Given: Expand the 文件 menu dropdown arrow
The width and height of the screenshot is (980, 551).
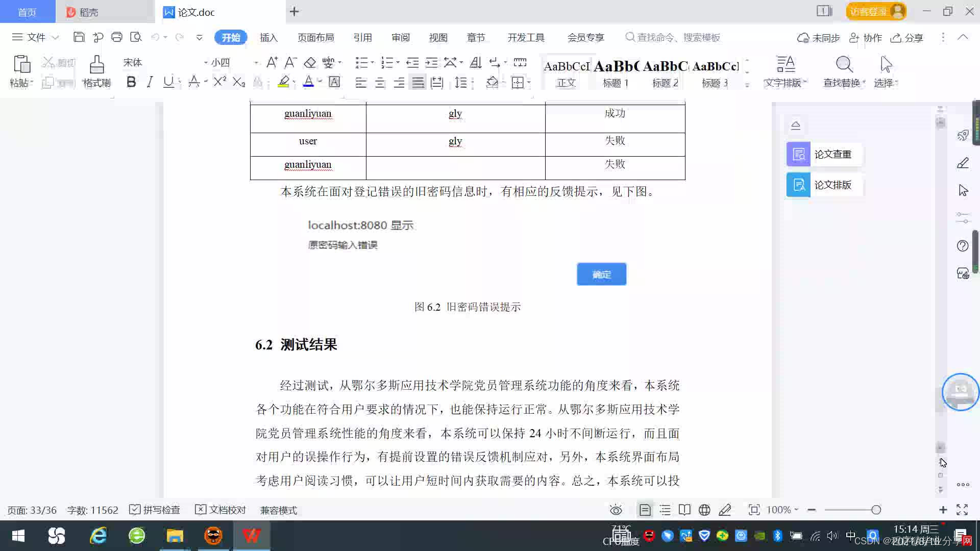Looking at the screenshot, I should pos(56,38).
